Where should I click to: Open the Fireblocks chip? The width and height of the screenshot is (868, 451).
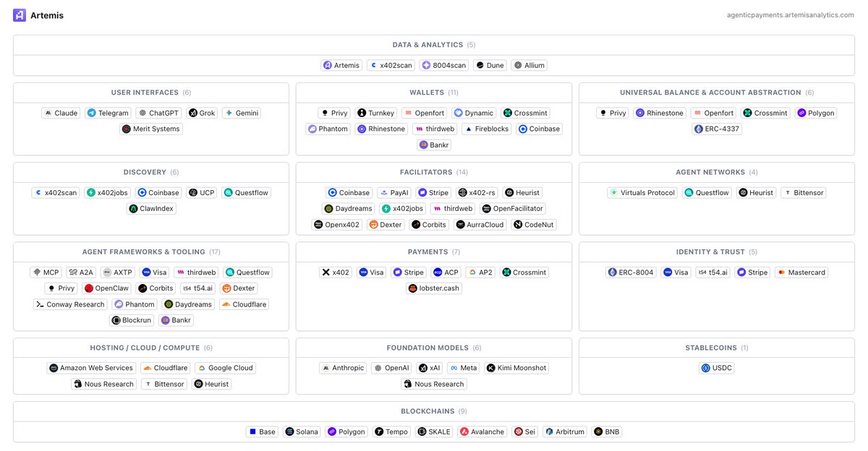pyautogui.click(x=487, y=129)
